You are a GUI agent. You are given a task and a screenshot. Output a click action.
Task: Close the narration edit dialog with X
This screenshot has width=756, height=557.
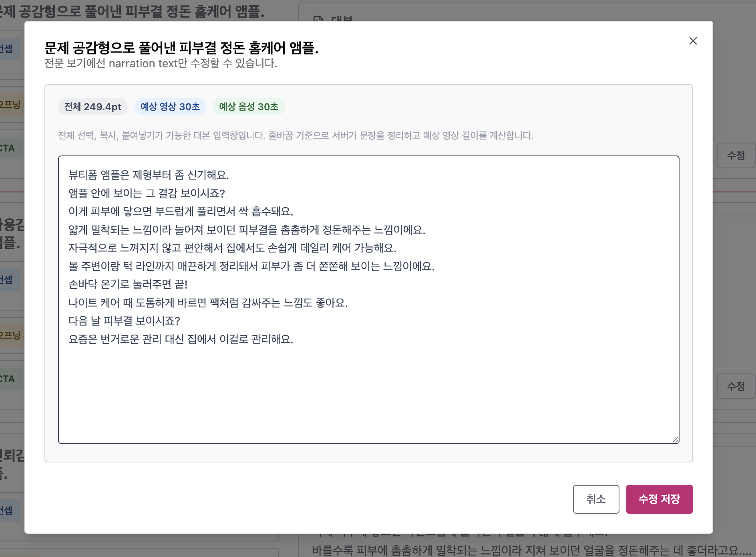point(693,41)
